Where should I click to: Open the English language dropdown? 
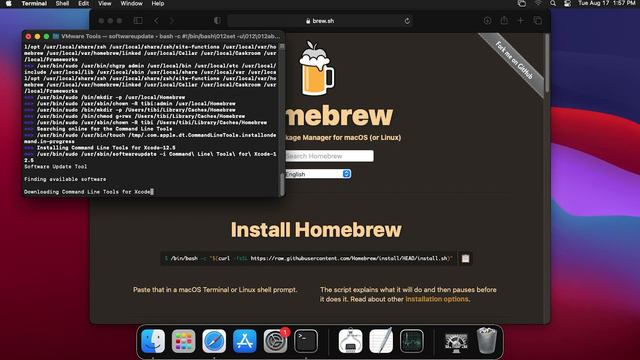318,174
